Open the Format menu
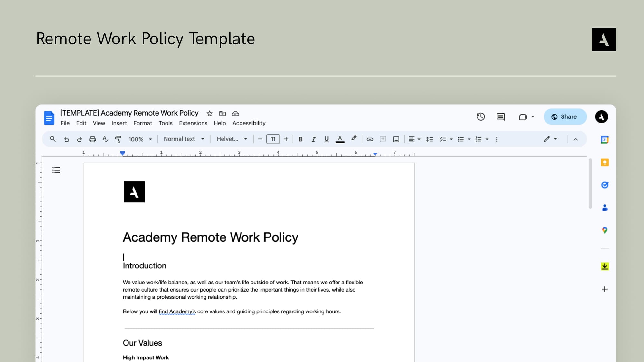 point(143,123)
